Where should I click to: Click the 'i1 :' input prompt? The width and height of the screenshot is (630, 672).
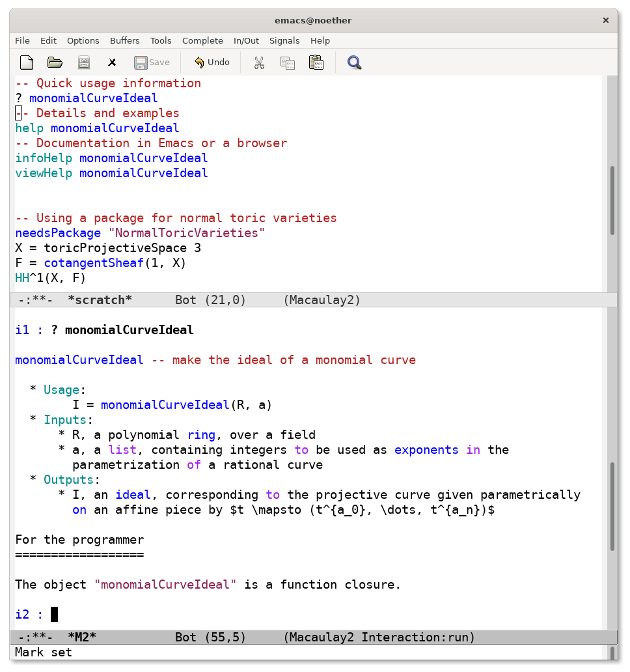(x=29, y=330)
